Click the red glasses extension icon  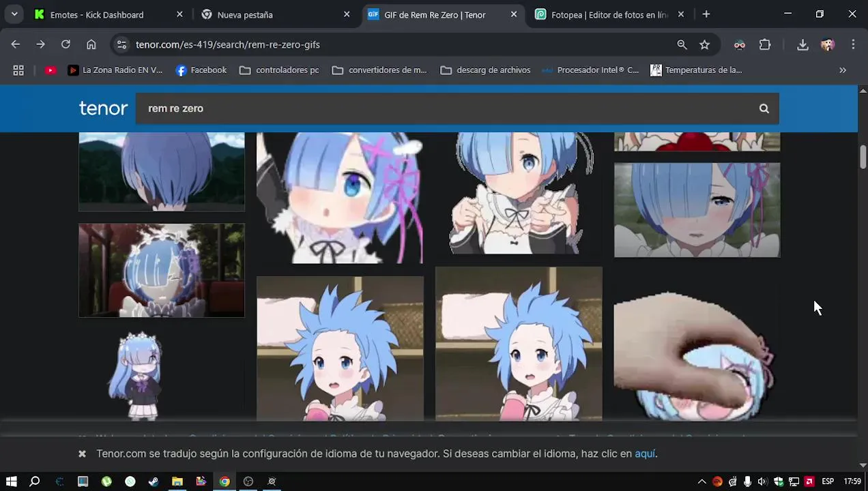click(740, 44)
